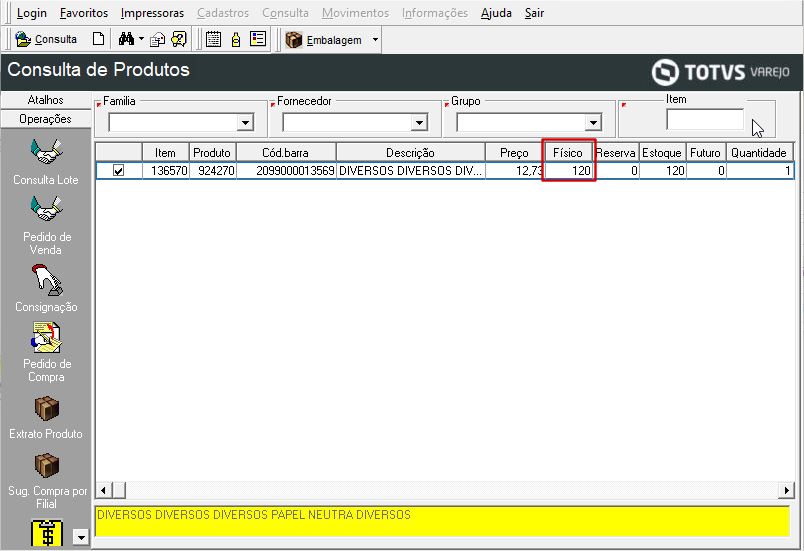Viewport: 804px width, 551px height.
Task: Select the Futuro cell showing 0
Action: click(706, 171)
